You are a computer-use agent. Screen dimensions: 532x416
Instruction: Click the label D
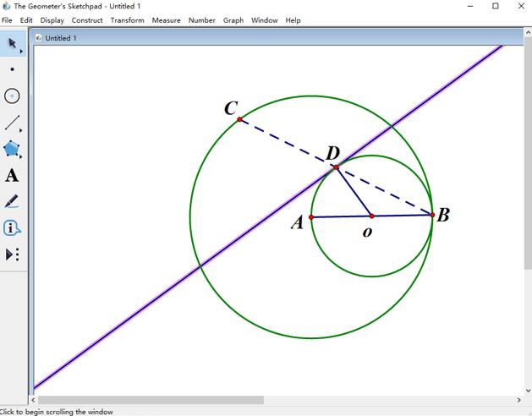click(333, 153)
